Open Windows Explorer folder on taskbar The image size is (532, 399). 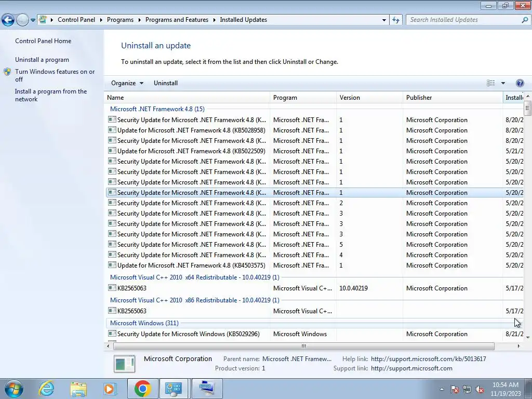(78, 389)
